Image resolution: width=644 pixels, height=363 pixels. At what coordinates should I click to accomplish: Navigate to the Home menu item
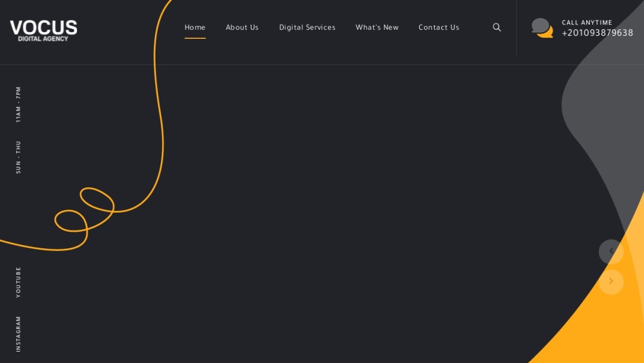(x=195, y=27)
